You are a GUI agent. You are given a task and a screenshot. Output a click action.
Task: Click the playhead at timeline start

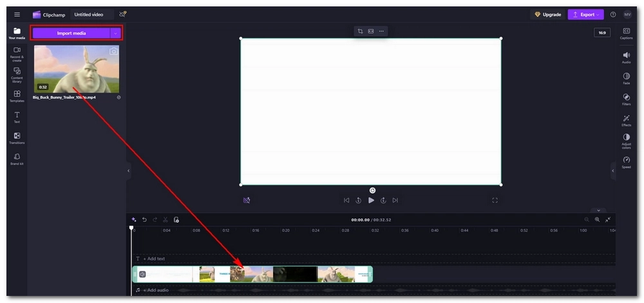point(131,228)
